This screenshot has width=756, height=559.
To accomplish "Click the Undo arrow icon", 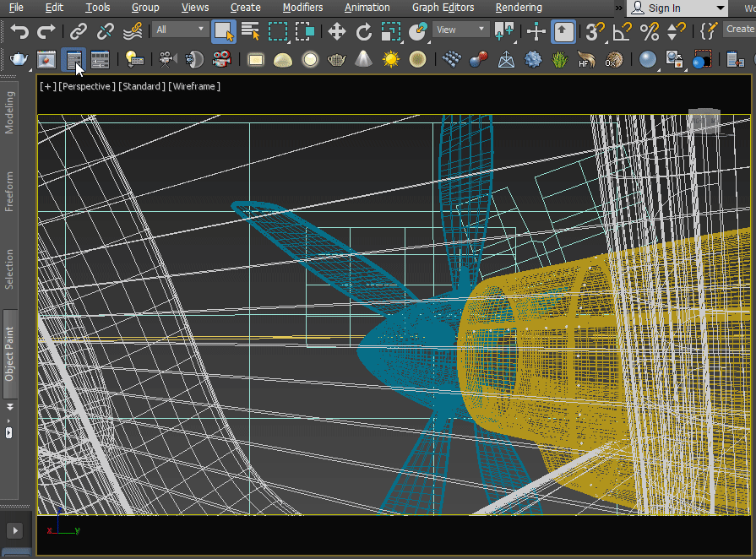I will click(x=19, y=32).
